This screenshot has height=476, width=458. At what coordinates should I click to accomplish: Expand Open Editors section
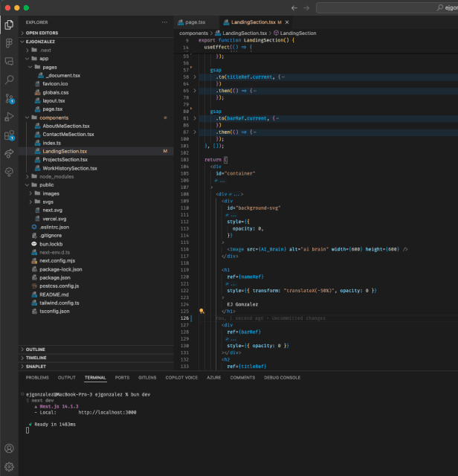click(96, 33)
